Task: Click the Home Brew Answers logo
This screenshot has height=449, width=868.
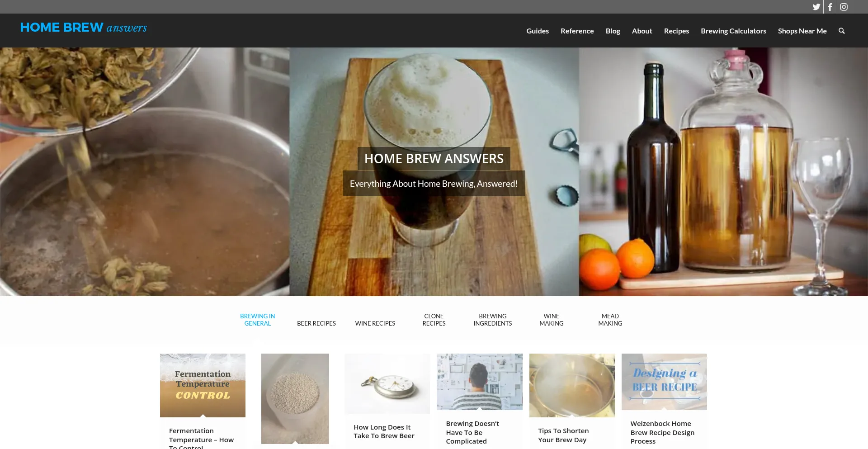Action: pos(84,28)
